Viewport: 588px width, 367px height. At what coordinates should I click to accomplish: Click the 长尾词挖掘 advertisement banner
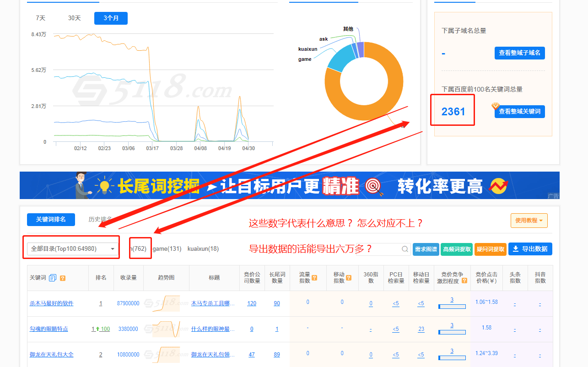[289, 185]
